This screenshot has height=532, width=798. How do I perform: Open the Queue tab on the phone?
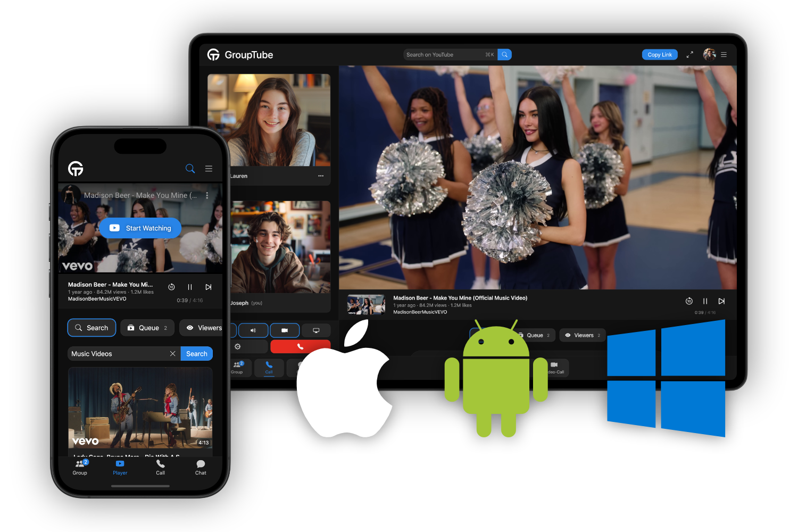[147, 328]
